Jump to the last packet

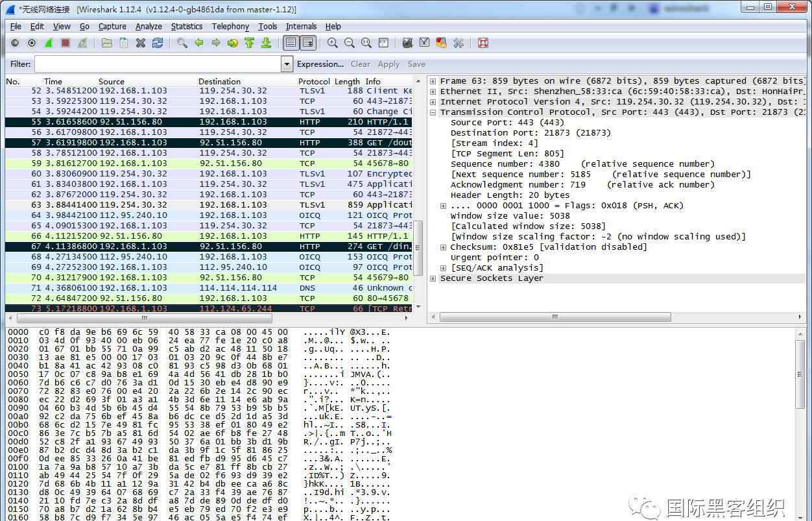coord(266,43)
